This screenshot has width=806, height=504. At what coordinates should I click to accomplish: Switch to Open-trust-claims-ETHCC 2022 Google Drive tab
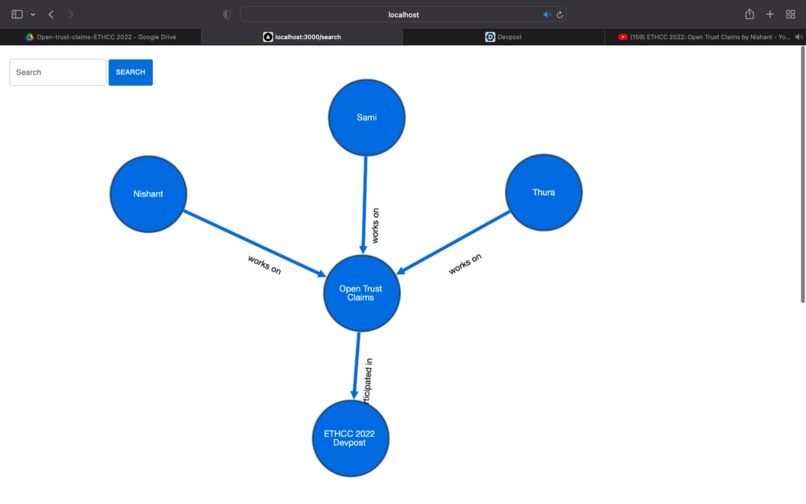(101, 37)
